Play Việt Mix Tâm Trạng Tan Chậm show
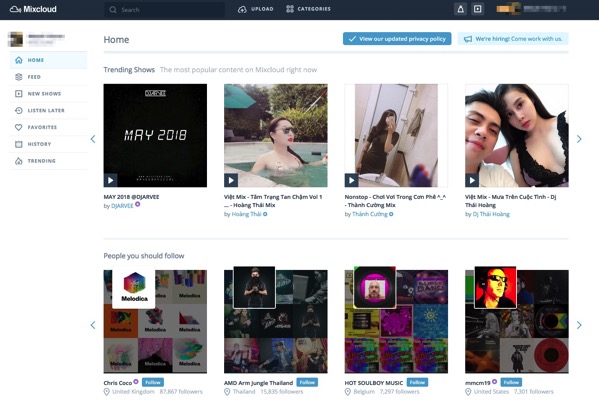 [231, 180]
